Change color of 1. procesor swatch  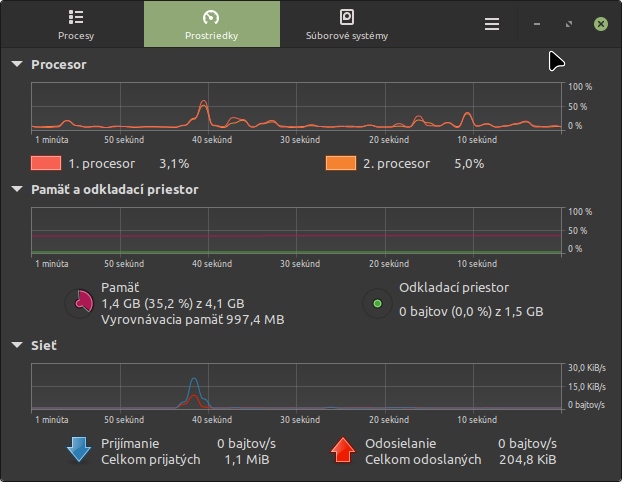(46, 163)
